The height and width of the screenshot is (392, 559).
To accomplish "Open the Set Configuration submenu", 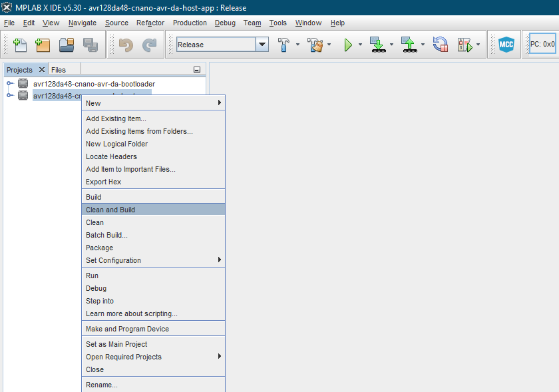I will pos(154,260).
